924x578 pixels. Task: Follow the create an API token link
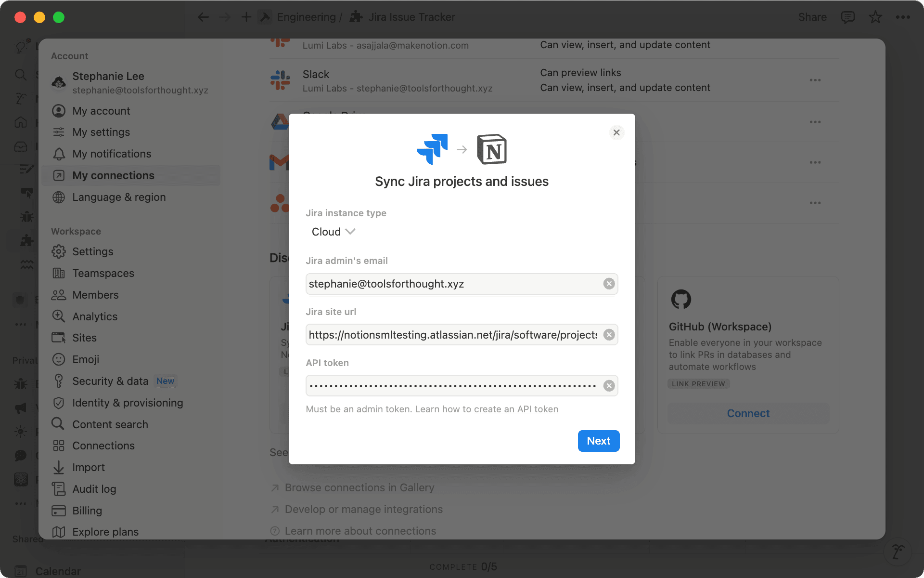(x=516, y=409)
